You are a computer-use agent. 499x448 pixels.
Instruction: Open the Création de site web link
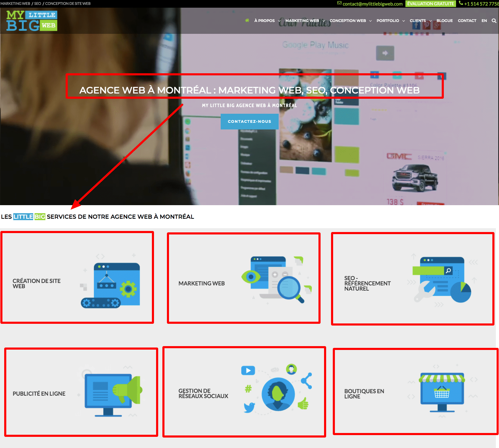click(x=36, y=283)
